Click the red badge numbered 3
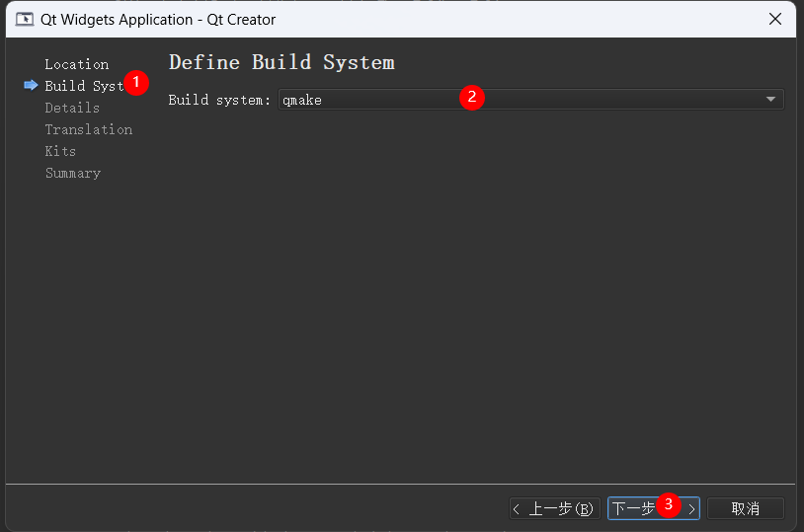Image resolution: width=804 pixels, height=532 pixels. click(669, 504)
